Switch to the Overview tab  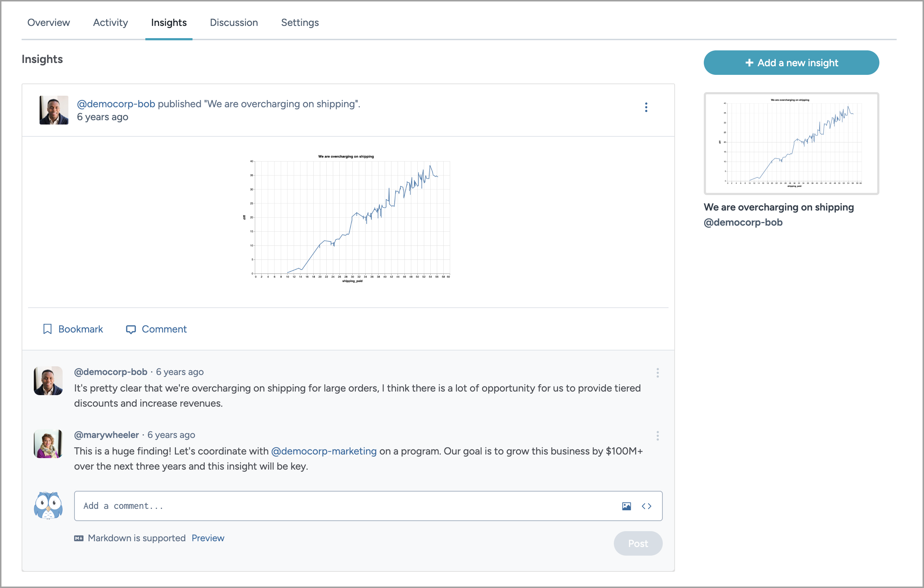(48, 23)
